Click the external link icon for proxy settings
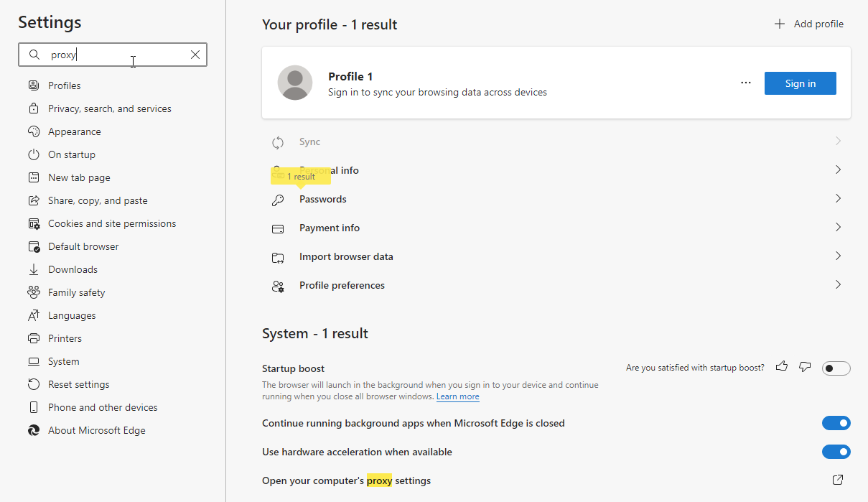Viewport: 868px width, 502px height. coord(837,480)
